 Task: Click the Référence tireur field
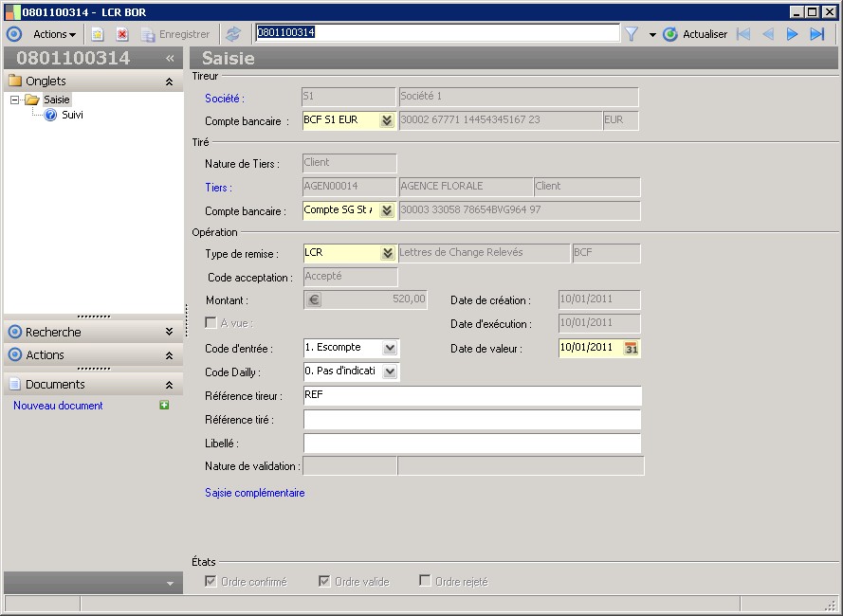point(472,395)
